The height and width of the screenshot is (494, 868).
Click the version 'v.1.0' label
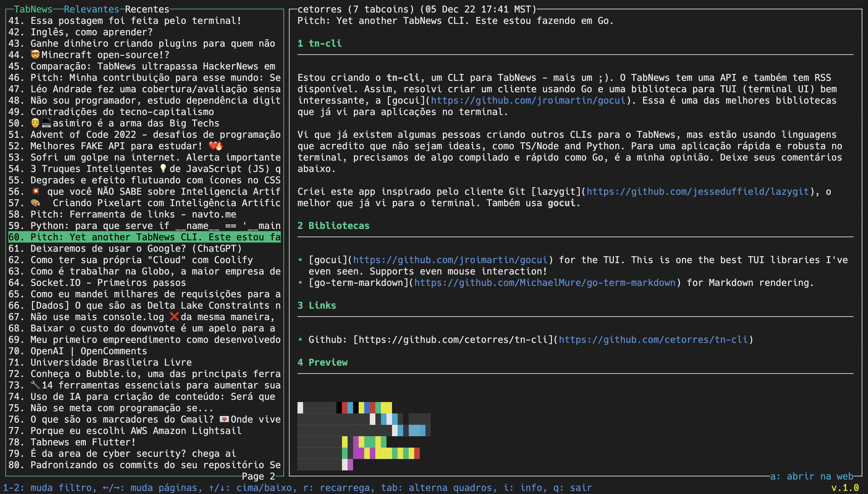click(x=845, y=488)
